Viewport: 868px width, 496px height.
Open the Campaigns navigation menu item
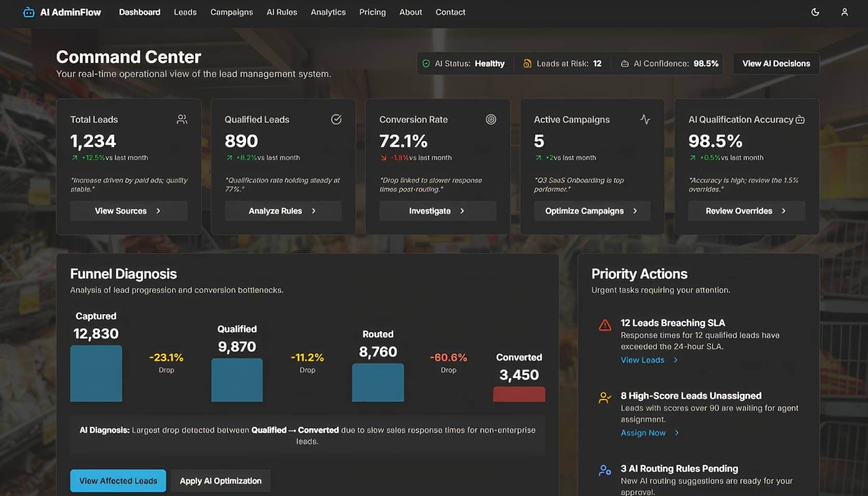231,12
